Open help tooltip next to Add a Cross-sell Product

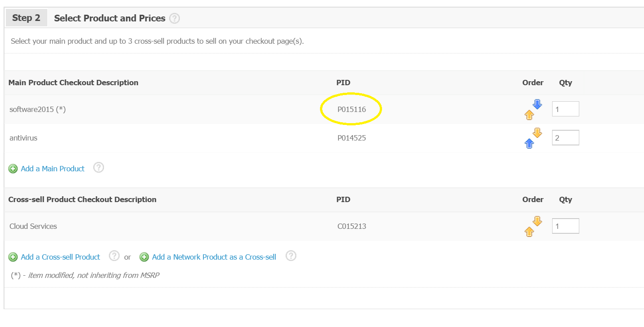click(114, 256)
